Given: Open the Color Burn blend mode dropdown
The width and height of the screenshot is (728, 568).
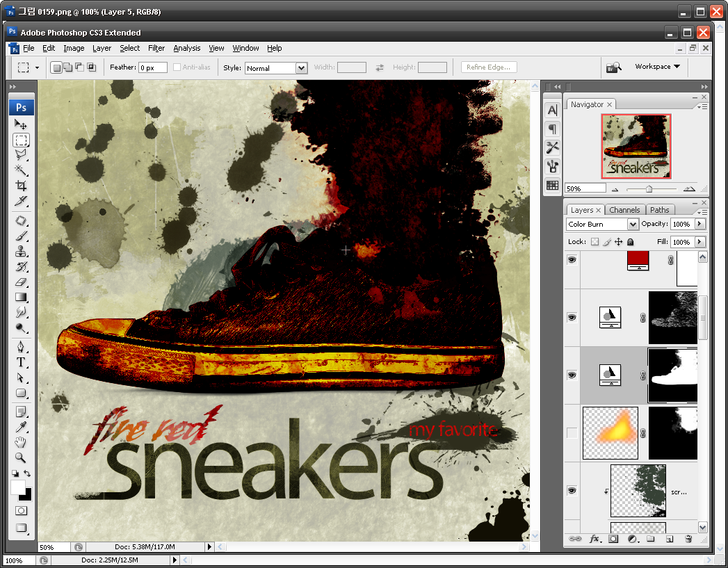Looking at the screenshot, I should (633, 225).
